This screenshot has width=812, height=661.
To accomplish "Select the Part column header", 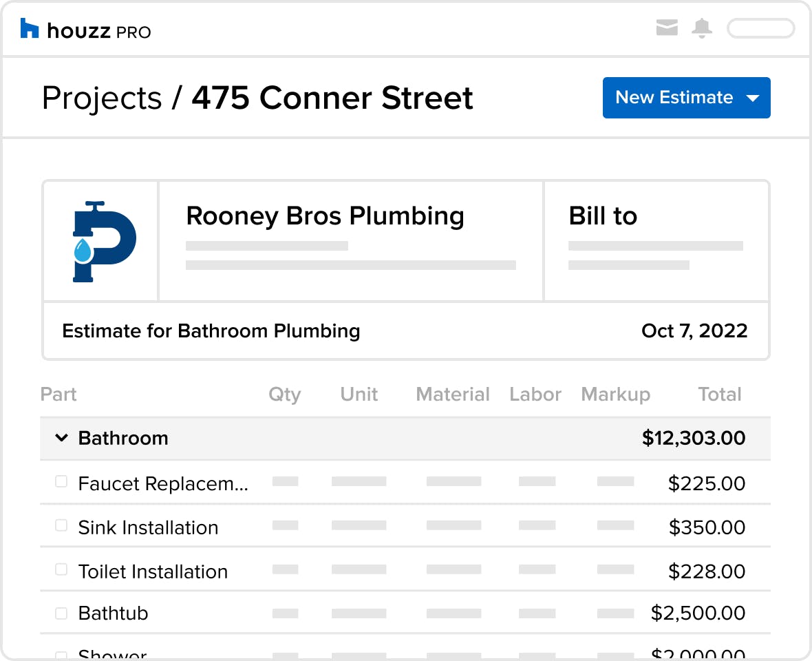I will 58,394.
